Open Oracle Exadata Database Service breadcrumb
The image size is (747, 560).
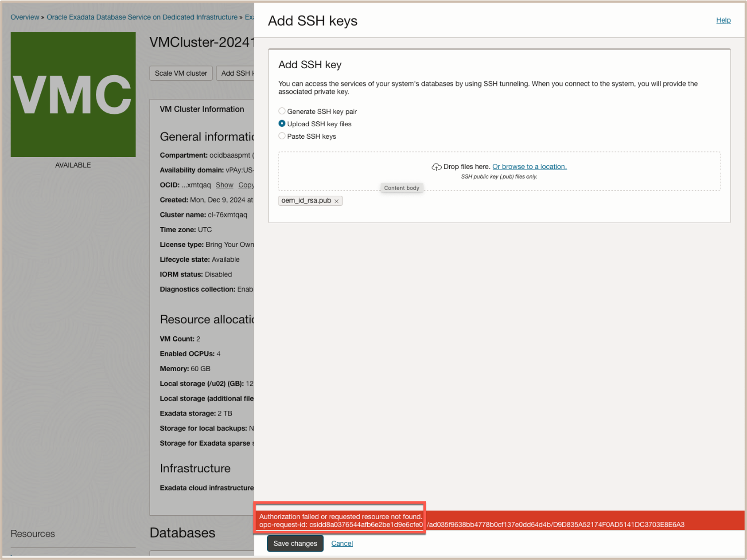pyautogui.click(x=142, y=17)
